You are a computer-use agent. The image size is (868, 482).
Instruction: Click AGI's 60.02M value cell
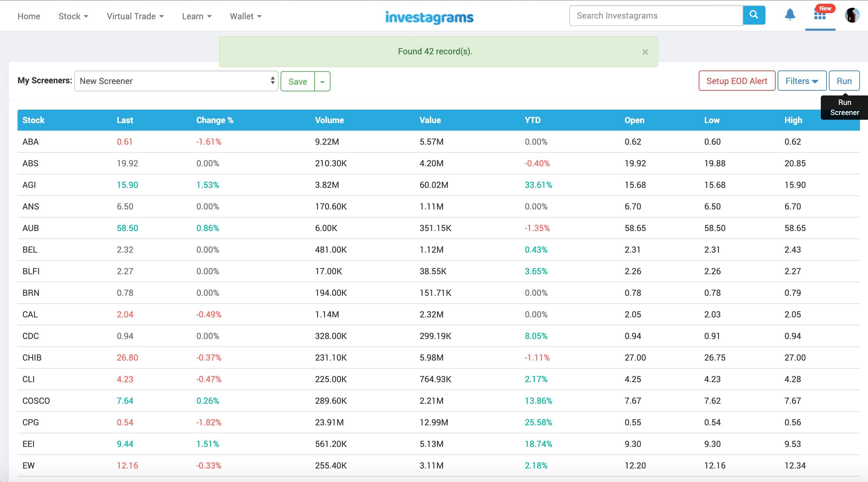(434, 185)
